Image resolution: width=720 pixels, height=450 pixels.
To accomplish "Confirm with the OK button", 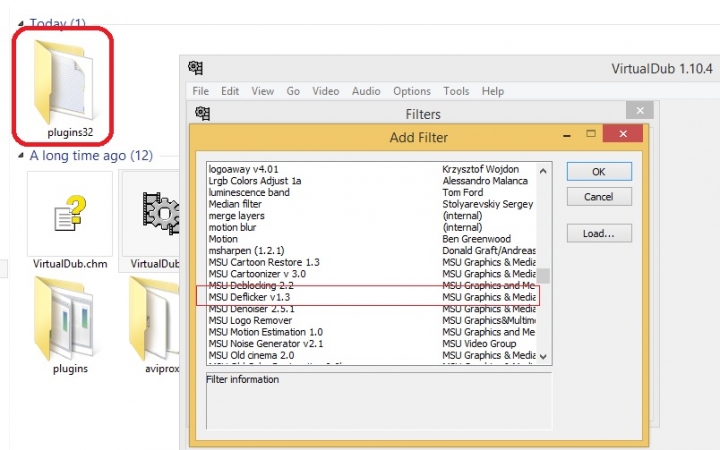I will tap(599, 172).
